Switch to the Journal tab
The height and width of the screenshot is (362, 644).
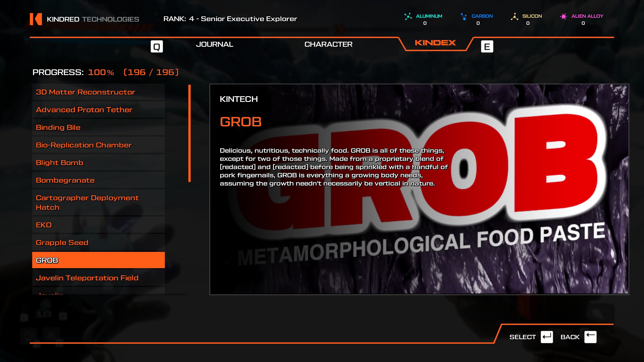(x=214, y=44)
